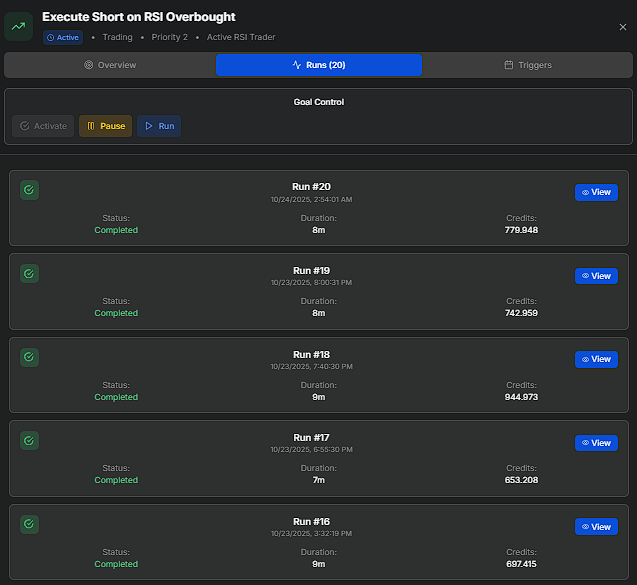Click the completed checkmark icon on Run #19
The height and width of the screenshot is (585, 637).
29,273
